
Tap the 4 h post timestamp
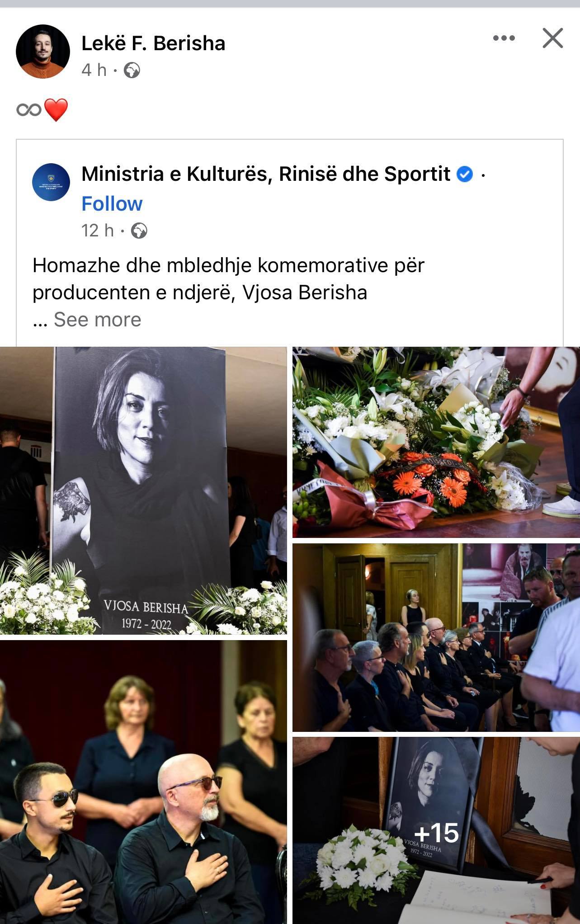(94, 71)
